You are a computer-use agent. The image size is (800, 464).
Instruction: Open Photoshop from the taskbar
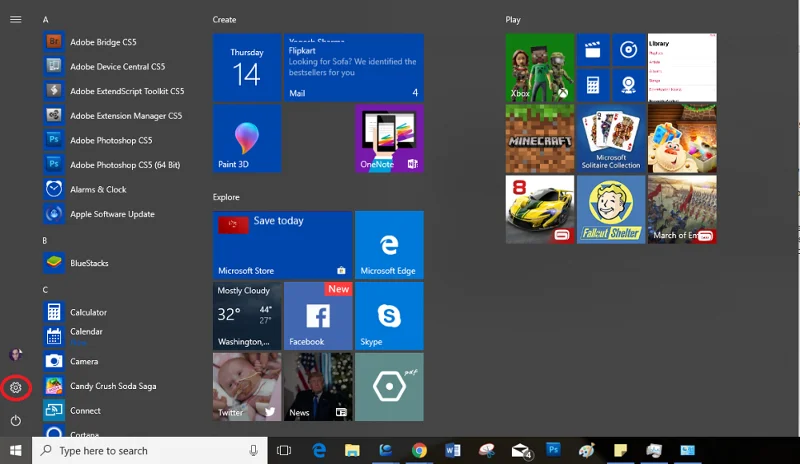[553, 450]
